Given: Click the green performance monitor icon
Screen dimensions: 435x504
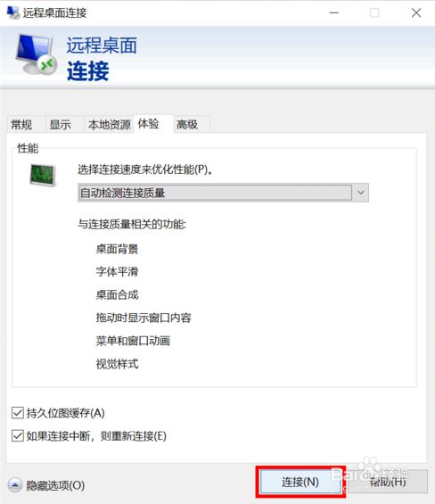Looking at the screenshot, I should click(x=43, y=175).
